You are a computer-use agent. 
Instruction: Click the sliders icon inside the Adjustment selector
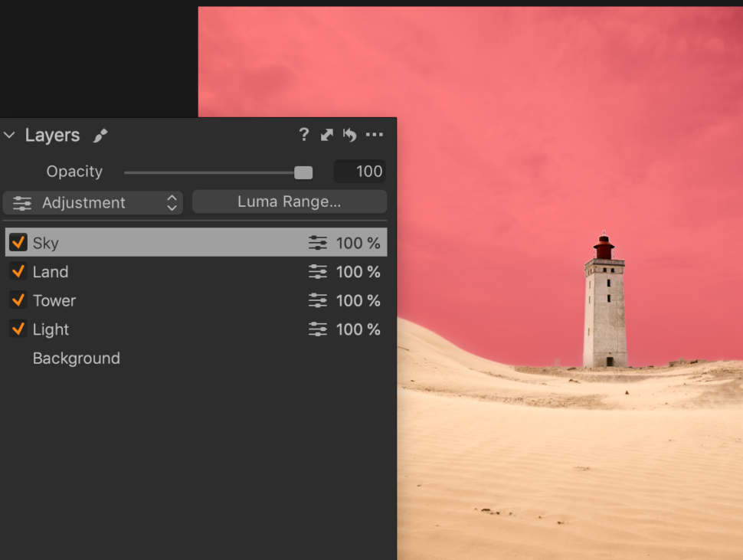click(x=21, y=202)
